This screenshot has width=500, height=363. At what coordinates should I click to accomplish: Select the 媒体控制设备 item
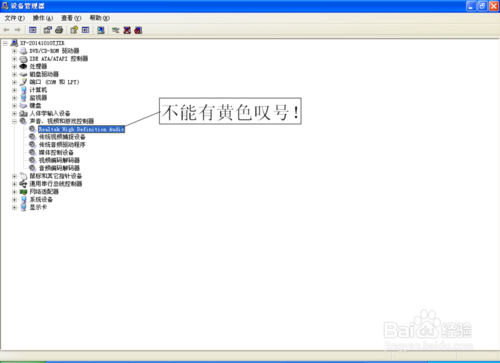coord(56,152)
